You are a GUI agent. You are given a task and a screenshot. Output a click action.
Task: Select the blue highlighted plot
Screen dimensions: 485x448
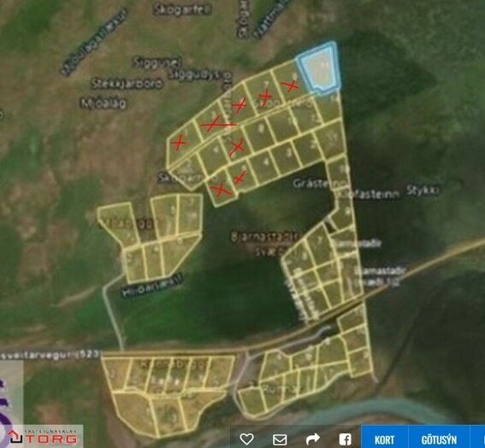point(319,68)
